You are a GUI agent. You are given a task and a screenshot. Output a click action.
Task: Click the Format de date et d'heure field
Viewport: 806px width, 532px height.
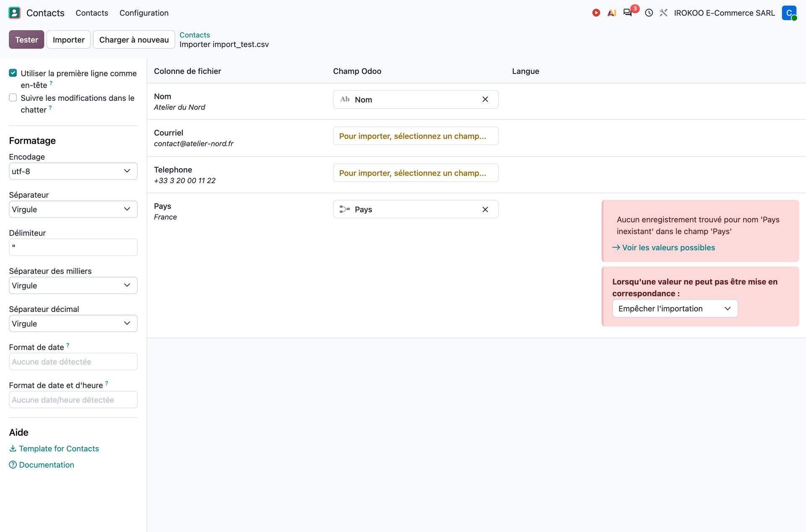coord(73,400)
